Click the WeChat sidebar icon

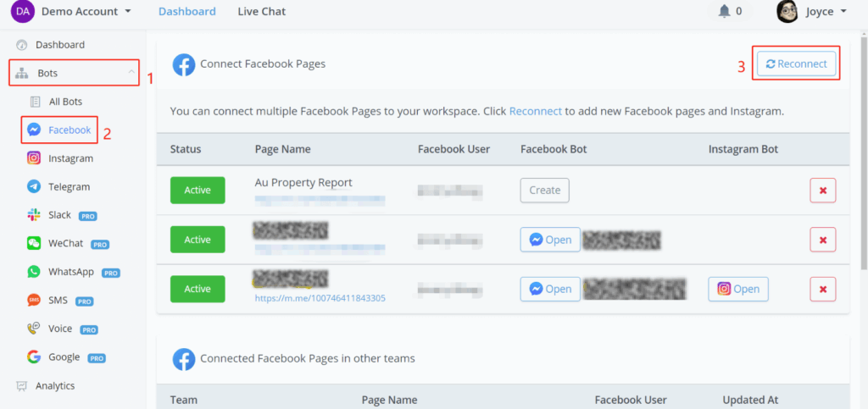tap(34, 244)
